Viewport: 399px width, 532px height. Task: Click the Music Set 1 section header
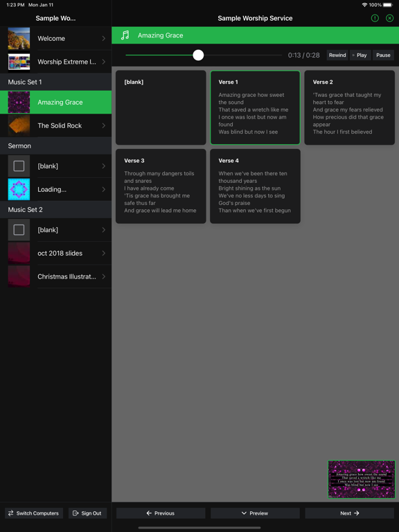[55, 82]
